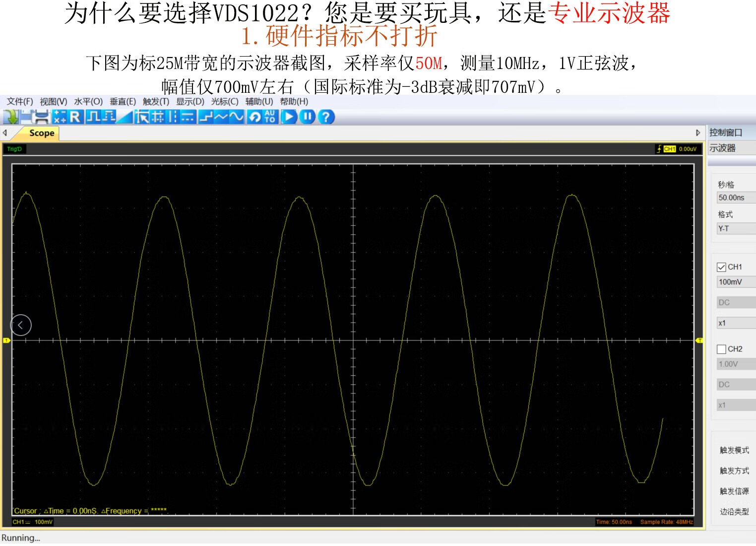Open the math operations icon
The image size is (756, 546).
[x=60, y=117]
